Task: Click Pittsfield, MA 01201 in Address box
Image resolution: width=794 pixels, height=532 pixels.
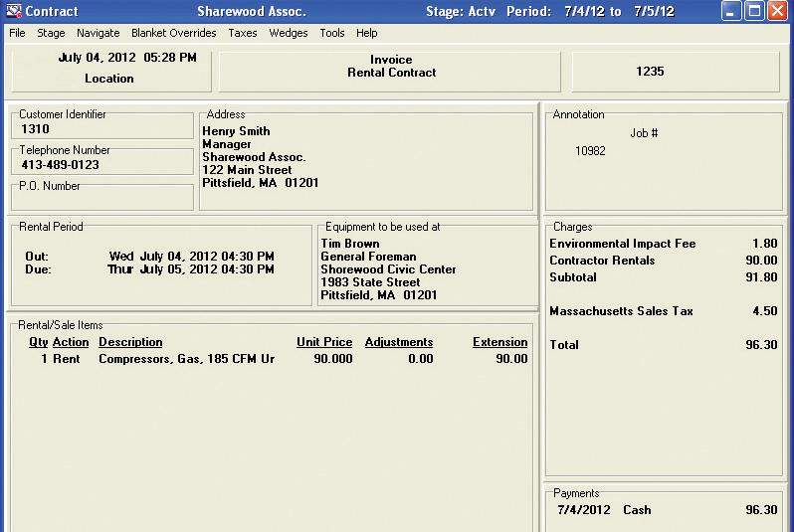Action: pyautogui.click(x=261, y=183)
